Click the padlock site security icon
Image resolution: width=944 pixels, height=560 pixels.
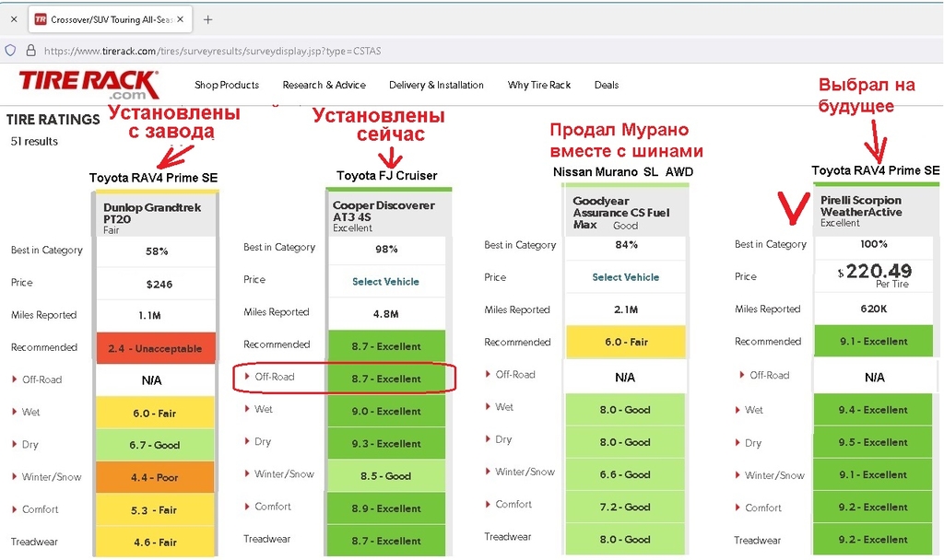tap(30, 51)
